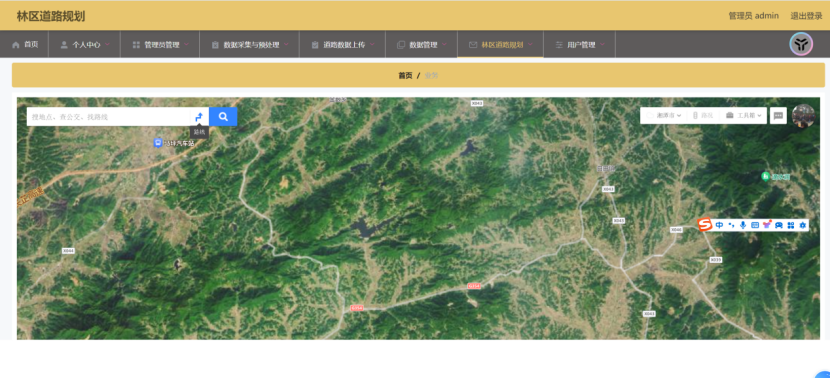830x379 pixels.
Task: Click the skin shirt icon in IME bar
Action: point(767,224)
